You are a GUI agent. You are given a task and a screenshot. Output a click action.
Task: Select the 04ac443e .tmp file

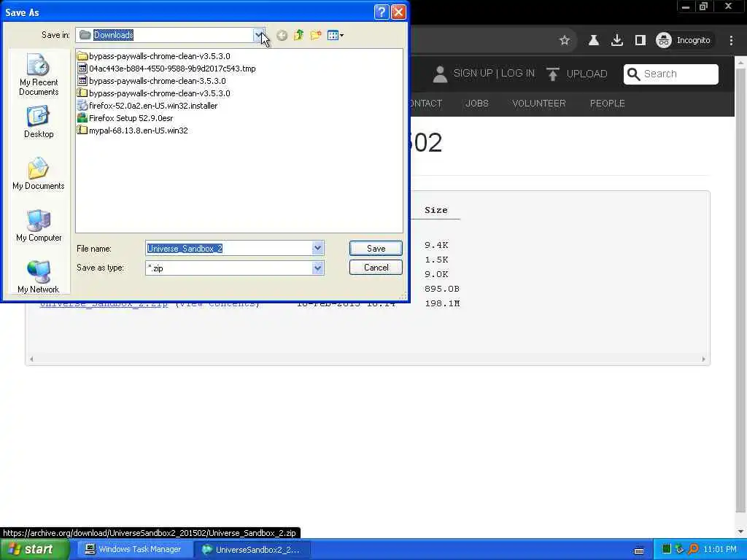[x=167, y=69]
